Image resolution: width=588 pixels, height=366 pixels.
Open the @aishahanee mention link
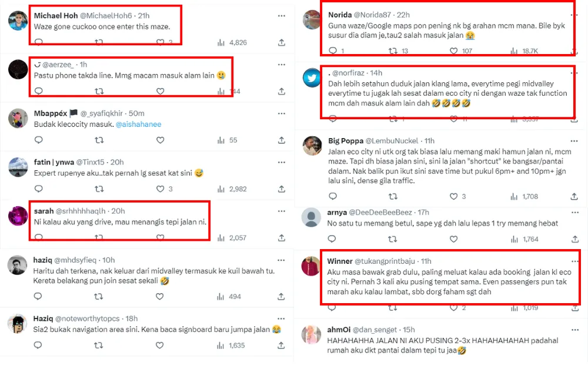click(x=138, y=125)
